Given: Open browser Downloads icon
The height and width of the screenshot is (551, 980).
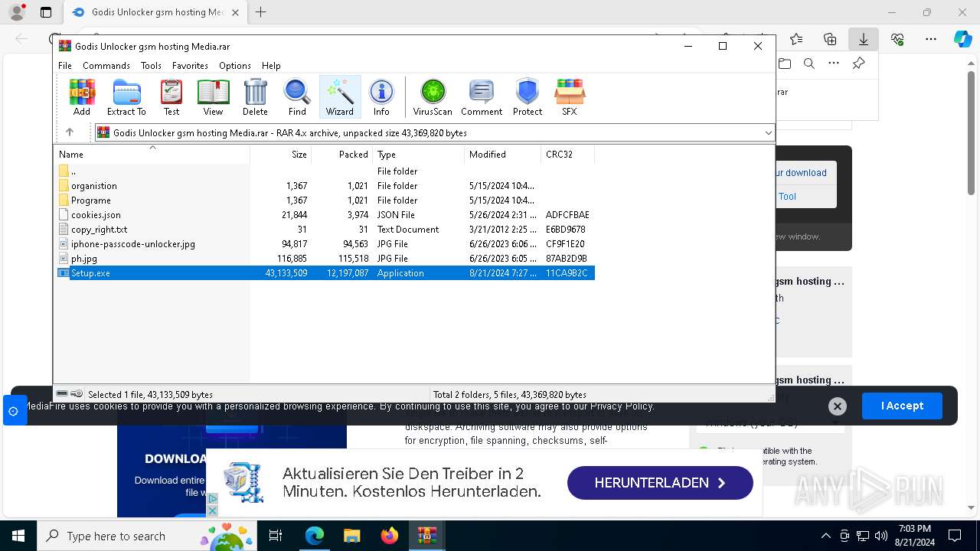Looking at the screenshot, I should 863,39.
